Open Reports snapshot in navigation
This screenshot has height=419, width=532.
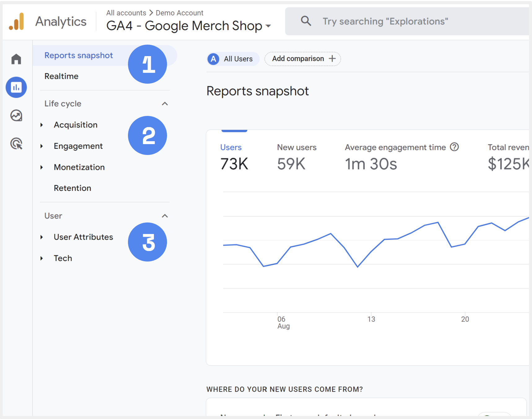pos(105,55)
